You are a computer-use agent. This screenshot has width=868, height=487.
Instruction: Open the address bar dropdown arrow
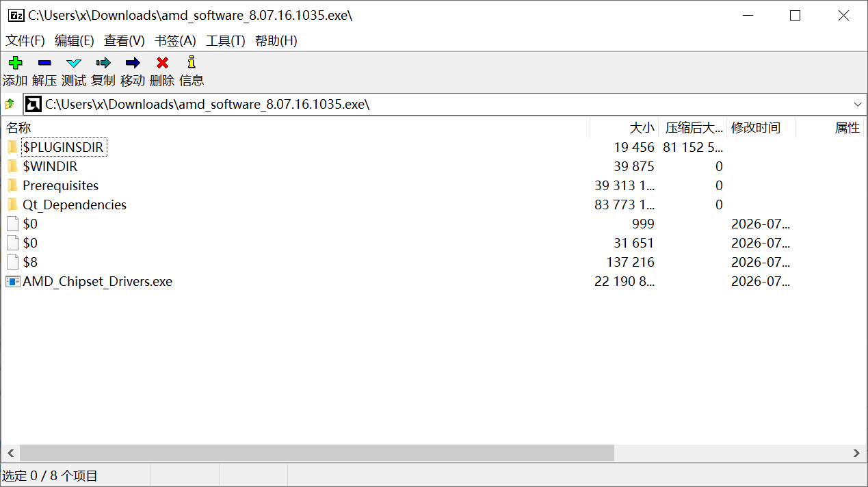pyautogui.click(x=858, y=104)
